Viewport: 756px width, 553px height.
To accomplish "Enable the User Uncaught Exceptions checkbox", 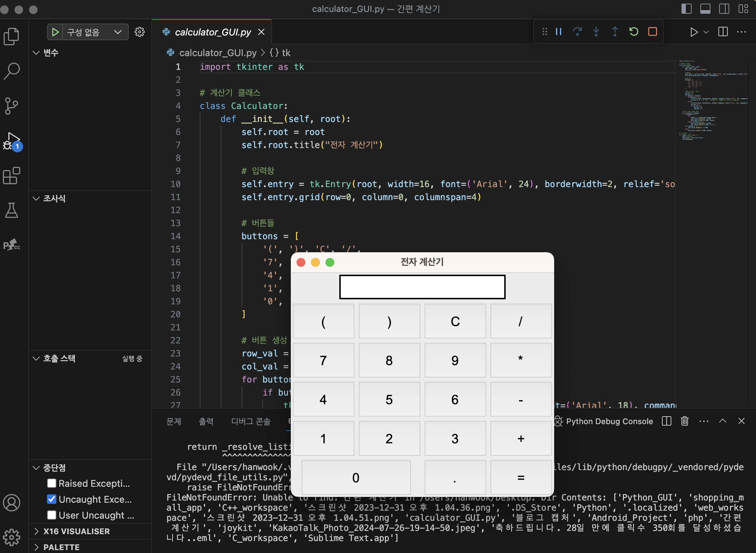I will point(52,515).
